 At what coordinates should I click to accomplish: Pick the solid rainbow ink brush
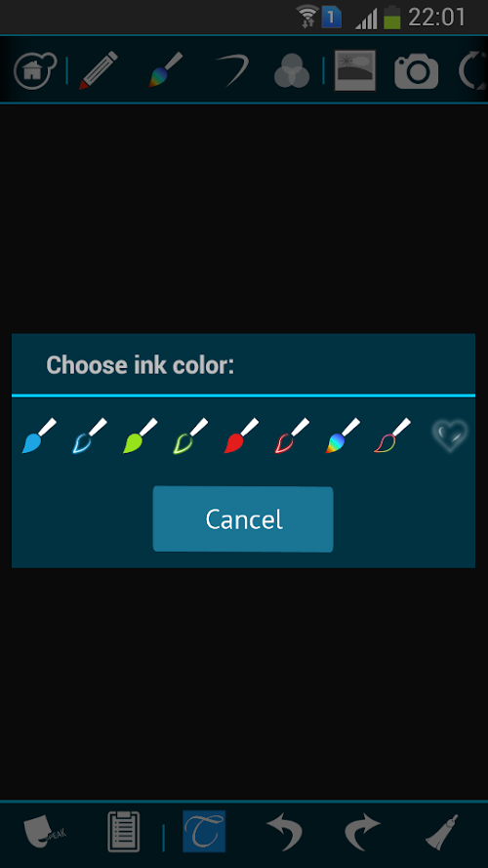343,436
